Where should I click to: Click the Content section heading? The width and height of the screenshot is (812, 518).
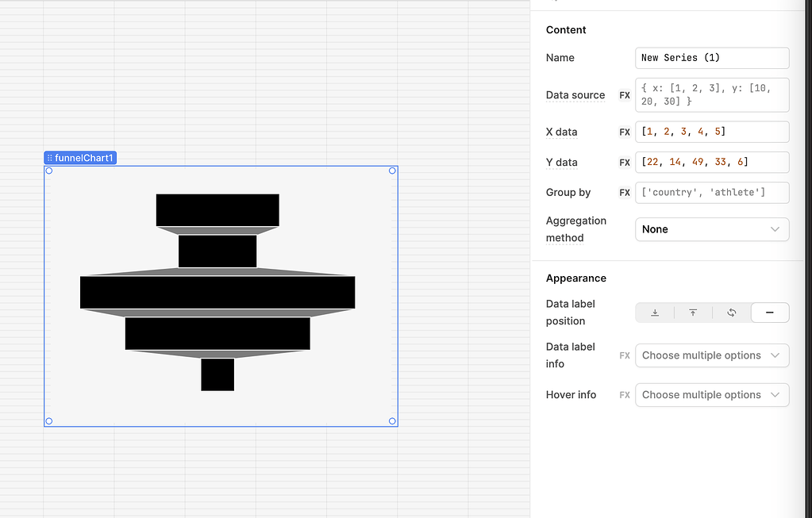pos(566,30)
